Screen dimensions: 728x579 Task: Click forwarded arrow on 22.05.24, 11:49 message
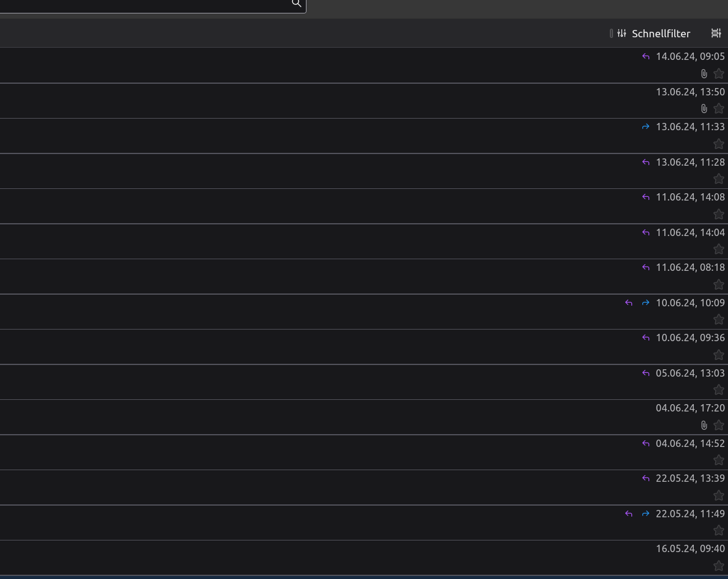tap(645, 514)
